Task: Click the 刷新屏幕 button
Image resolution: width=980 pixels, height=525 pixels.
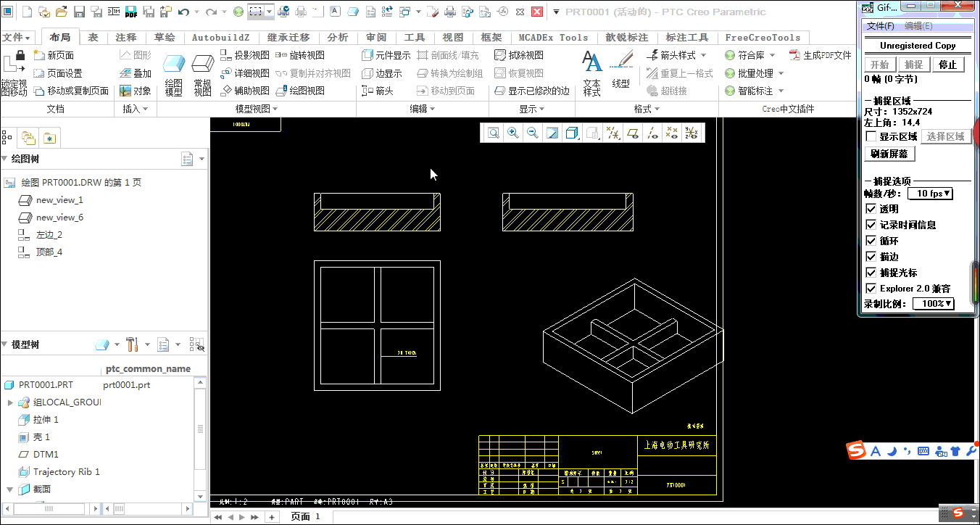Action: point(890,154)
